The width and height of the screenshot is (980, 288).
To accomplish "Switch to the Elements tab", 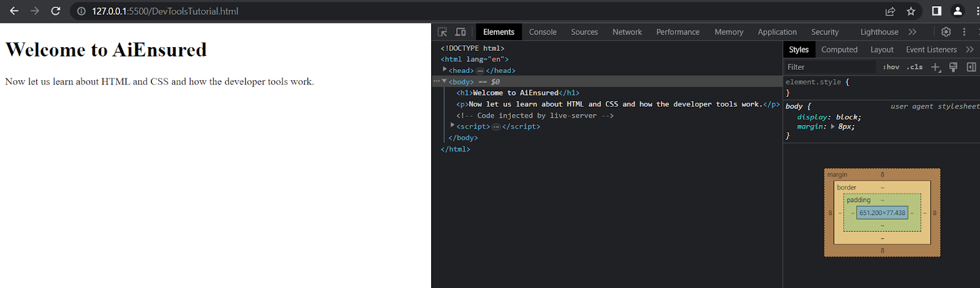I will [499, 32].
